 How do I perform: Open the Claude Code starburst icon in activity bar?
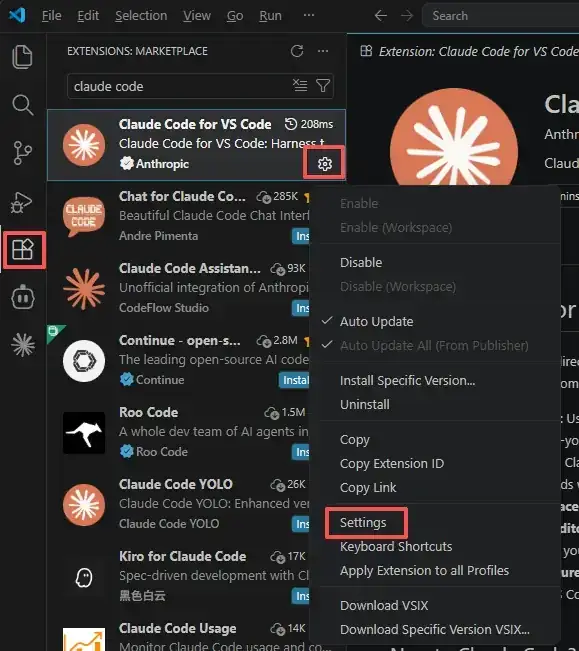click(23, 345)
